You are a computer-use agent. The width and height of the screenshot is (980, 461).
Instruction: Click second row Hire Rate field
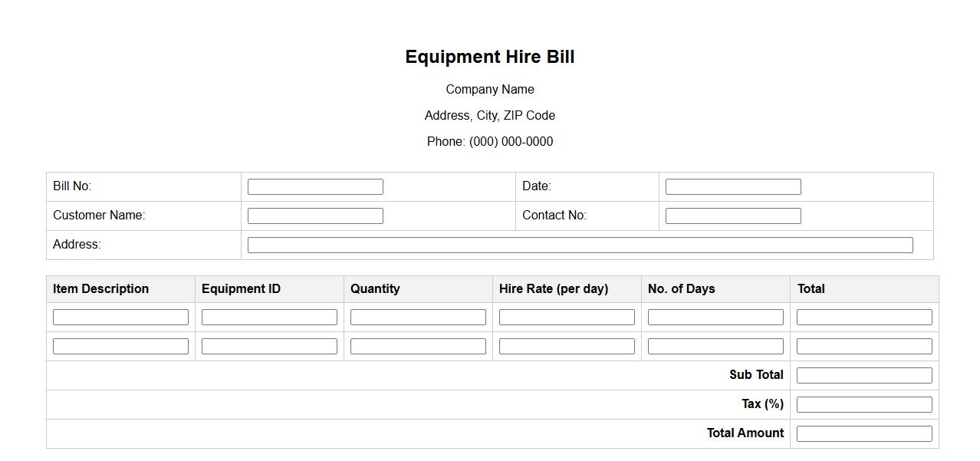567,346
